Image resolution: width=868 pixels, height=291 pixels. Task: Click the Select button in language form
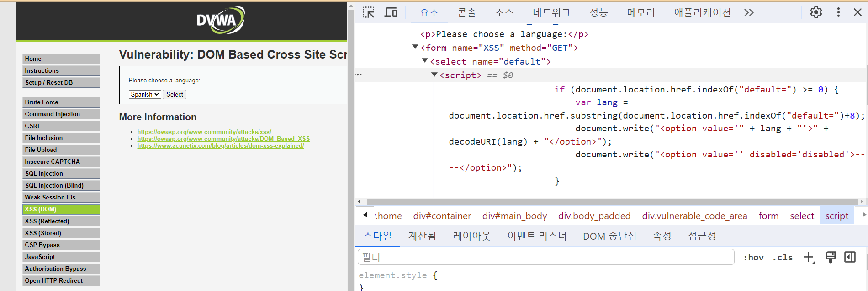[x=175, y=94]
